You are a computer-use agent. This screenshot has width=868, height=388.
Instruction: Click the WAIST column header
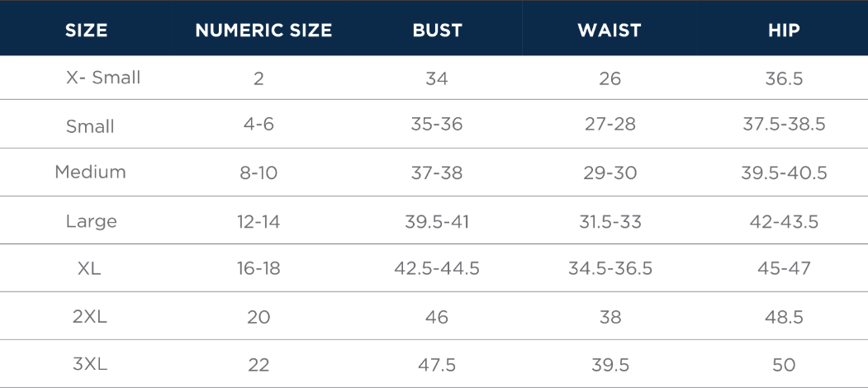coord(609,30)
